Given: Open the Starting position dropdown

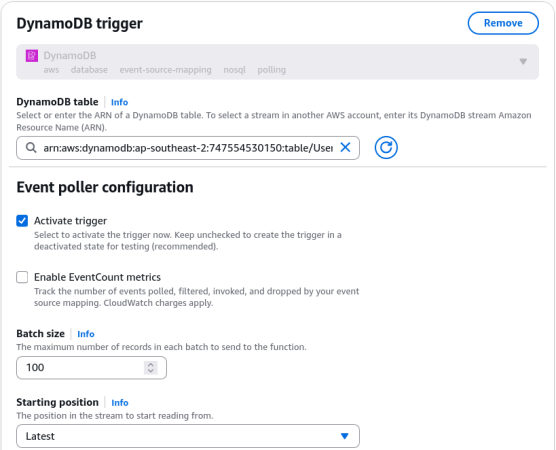Looking at the screenshot, I should click(188, 436).
